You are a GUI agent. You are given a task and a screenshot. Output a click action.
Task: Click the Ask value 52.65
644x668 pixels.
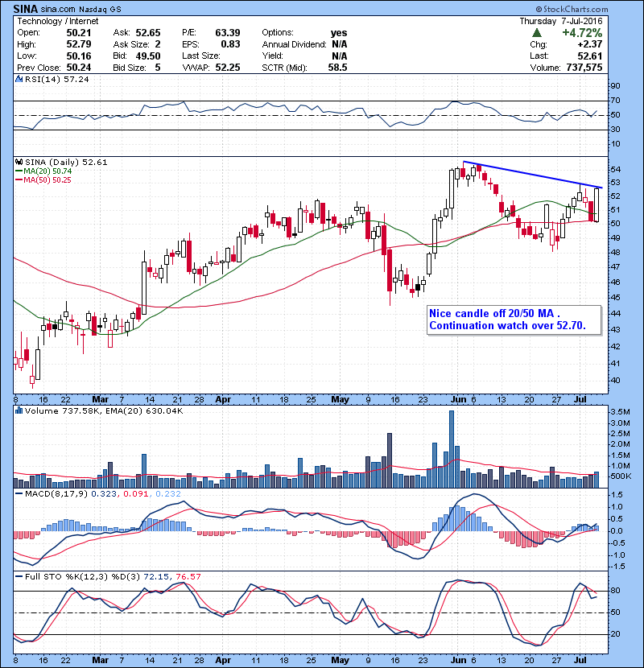click(x=148, y=33)
